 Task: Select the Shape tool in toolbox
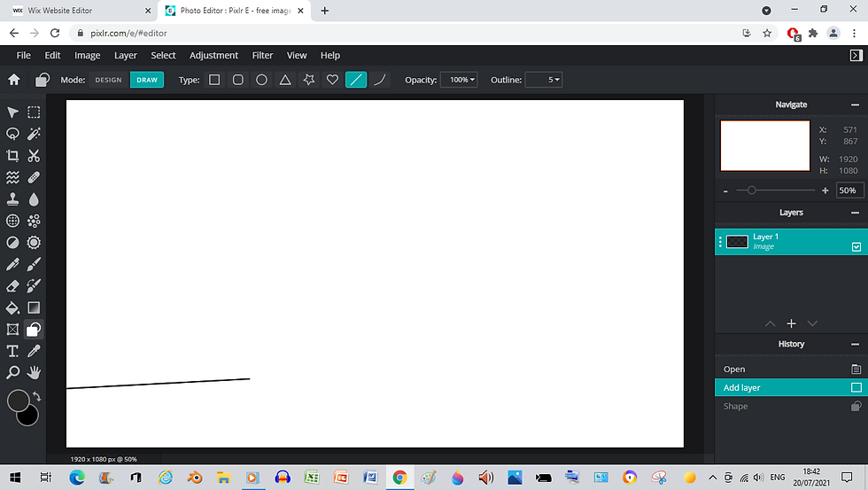pos(34,330)
